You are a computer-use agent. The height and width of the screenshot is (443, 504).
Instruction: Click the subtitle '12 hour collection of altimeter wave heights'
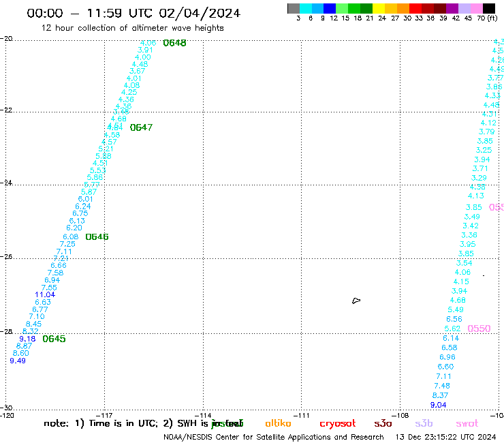click(132, 28)
